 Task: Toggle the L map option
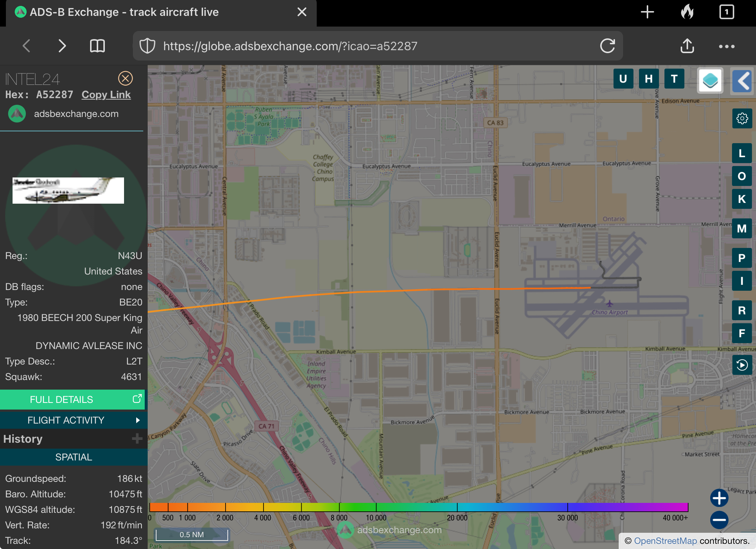[x=742, y=153]
